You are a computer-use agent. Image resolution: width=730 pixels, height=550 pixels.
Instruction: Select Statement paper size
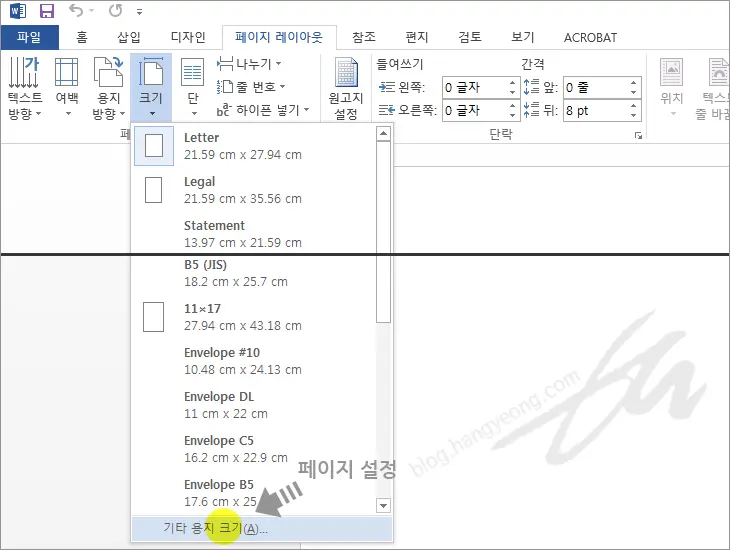click(254, 234)
